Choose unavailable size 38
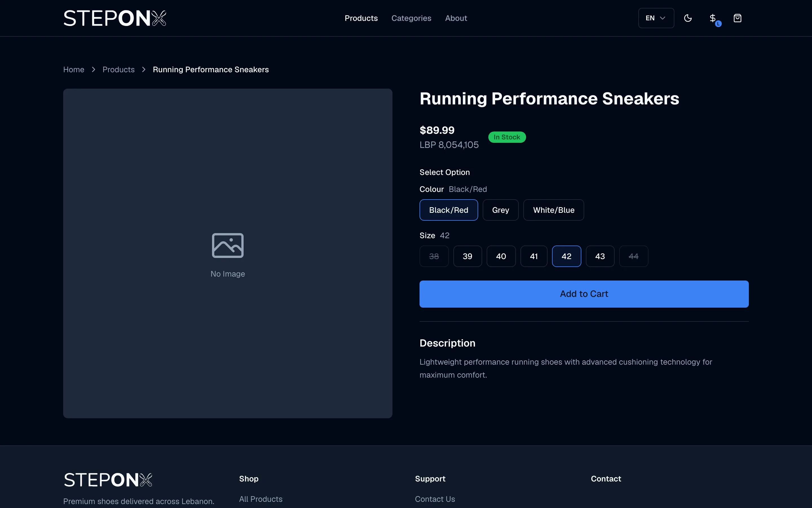 [x=434, y=256]
